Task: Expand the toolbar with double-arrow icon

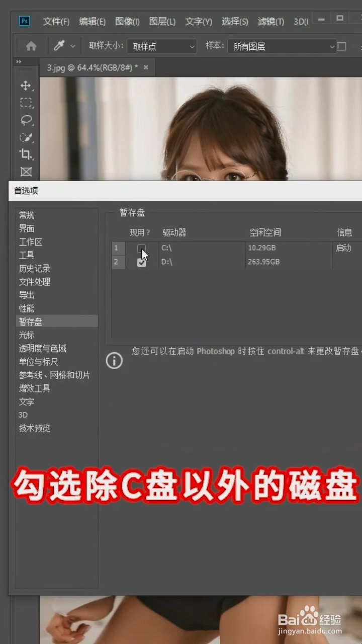Action: point(19,61)
